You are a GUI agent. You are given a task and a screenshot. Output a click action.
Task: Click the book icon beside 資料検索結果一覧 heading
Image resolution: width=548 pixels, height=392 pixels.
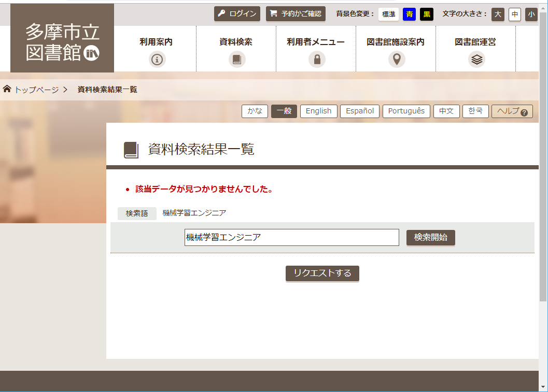(130, 149)
